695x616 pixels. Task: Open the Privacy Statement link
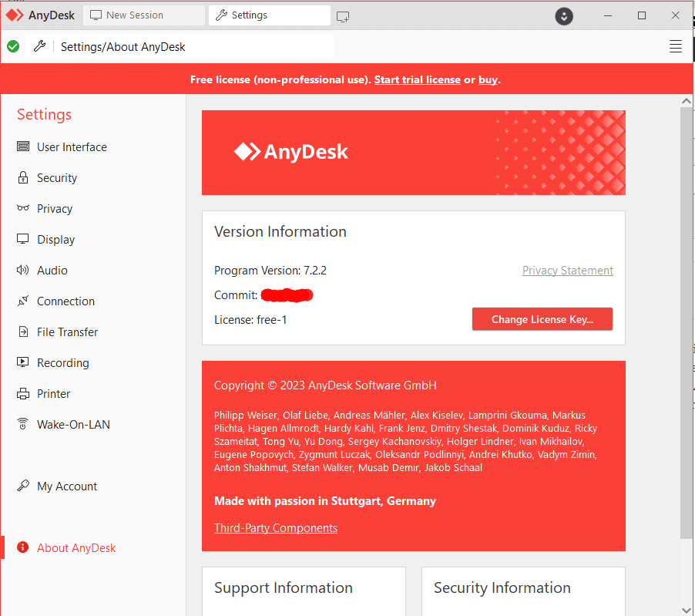(x=567, y=270)
